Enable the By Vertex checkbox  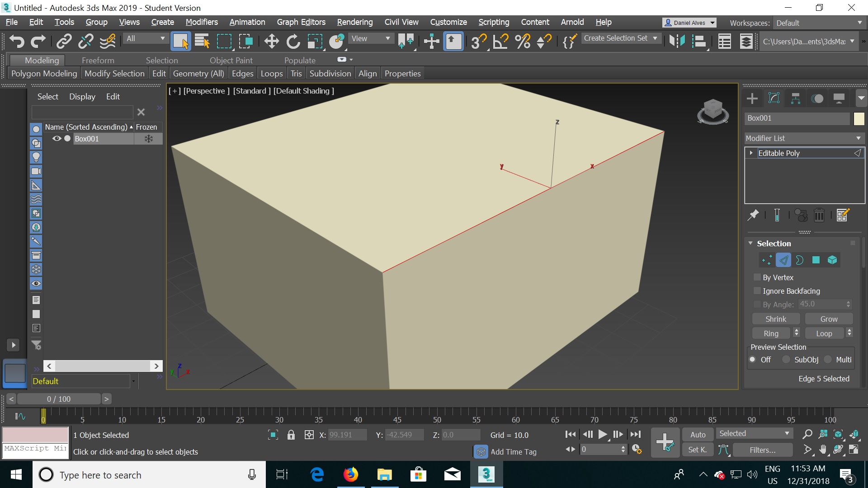(757, 277)
